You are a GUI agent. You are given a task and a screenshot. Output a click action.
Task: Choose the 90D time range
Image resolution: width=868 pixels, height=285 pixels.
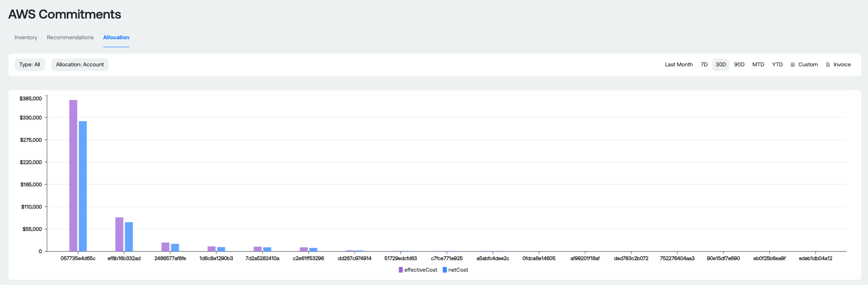coord(739,65)
